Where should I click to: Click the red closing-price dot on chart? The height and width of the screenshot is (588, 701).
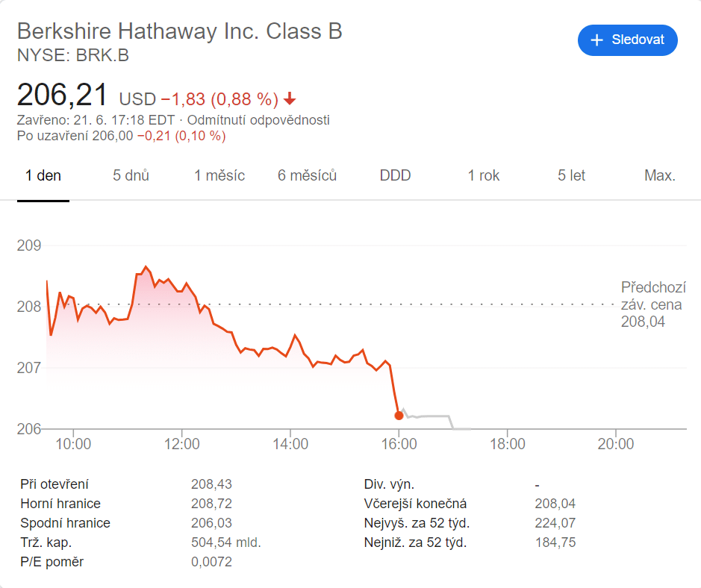click(x=399, y=416)
